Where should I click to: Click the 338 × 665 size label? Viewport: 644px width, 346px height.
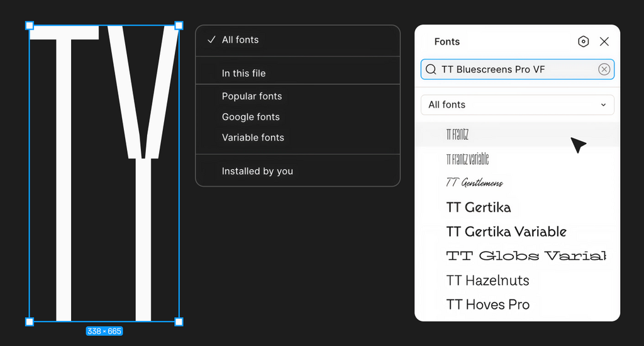[104, 331]
